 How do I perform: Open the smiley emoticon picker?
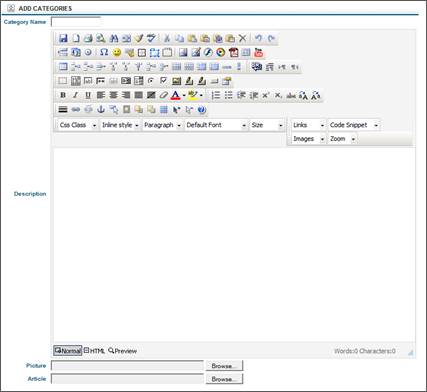116,52
